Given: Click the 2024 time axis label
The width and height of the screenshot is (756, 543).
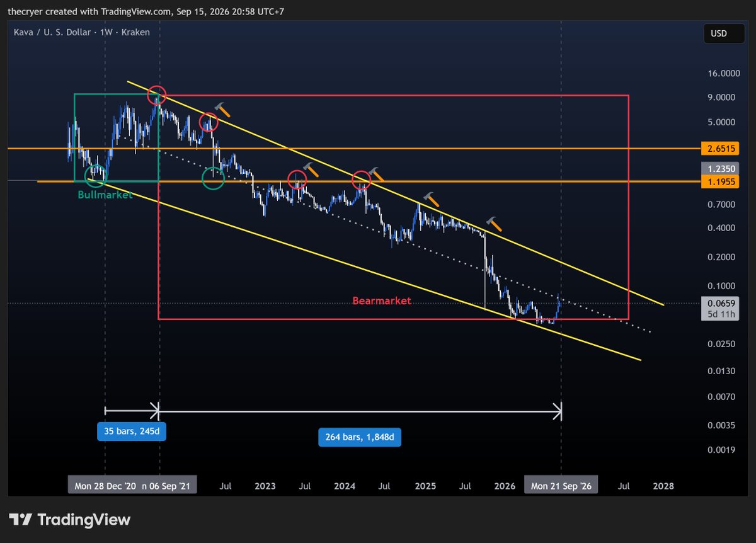Looking at the screenshot, I should (x=345, y=486).
